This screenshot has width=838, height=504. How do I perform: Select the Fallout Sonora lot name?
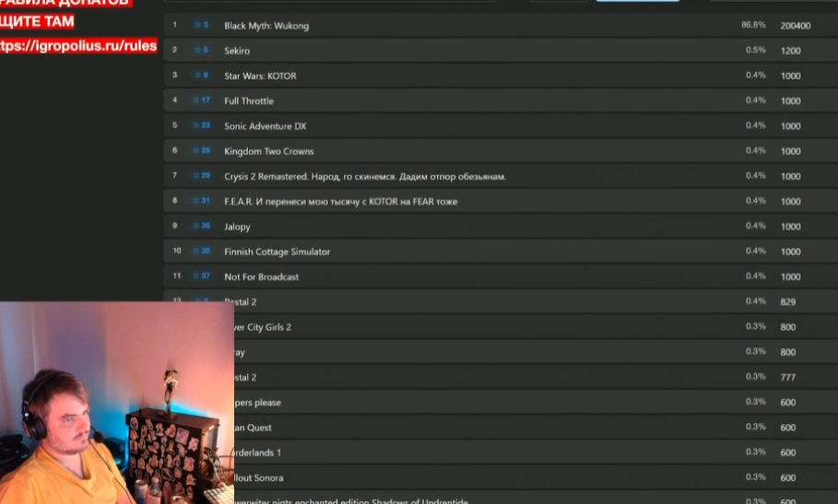pyautogui.click(x=259, y=477)
